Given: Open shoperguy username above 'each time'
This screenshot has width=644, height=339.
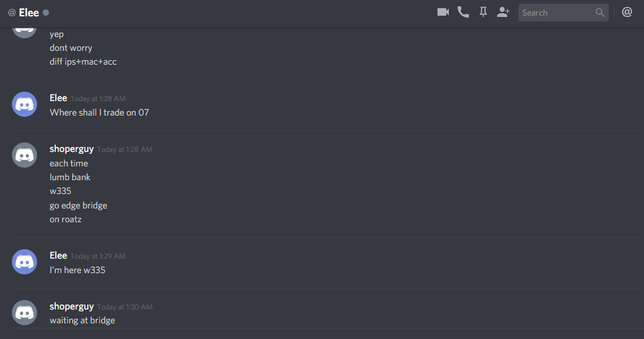Looking at the screenshot, I should point(72,149).
